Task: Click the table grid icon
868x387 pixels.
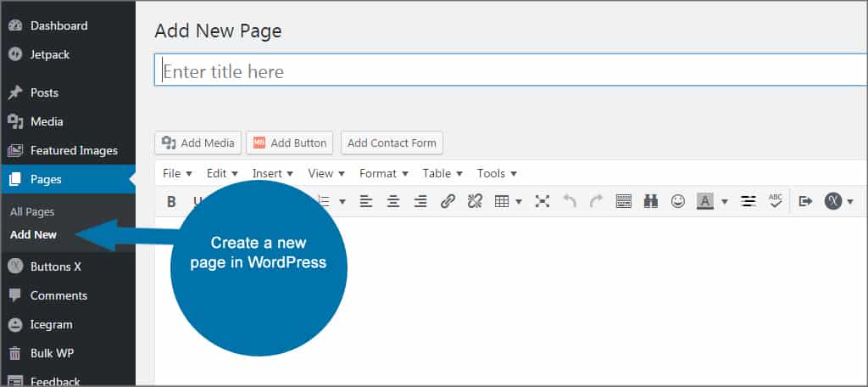Action: [x=502, y=201]
